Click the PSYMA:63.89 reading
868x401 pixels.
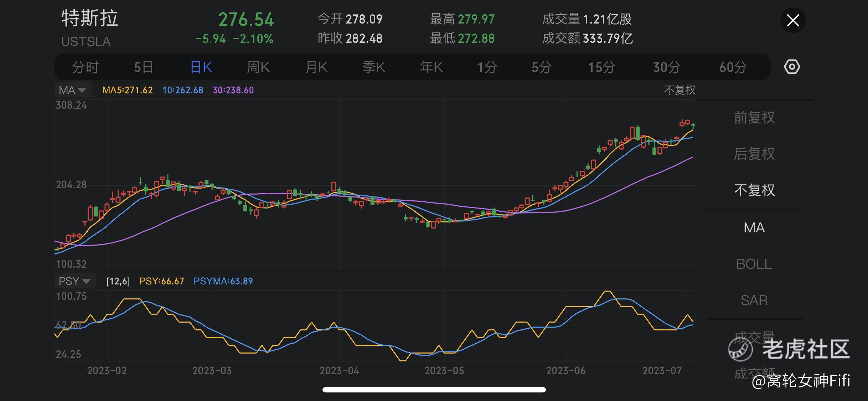[x=223, y=281]
